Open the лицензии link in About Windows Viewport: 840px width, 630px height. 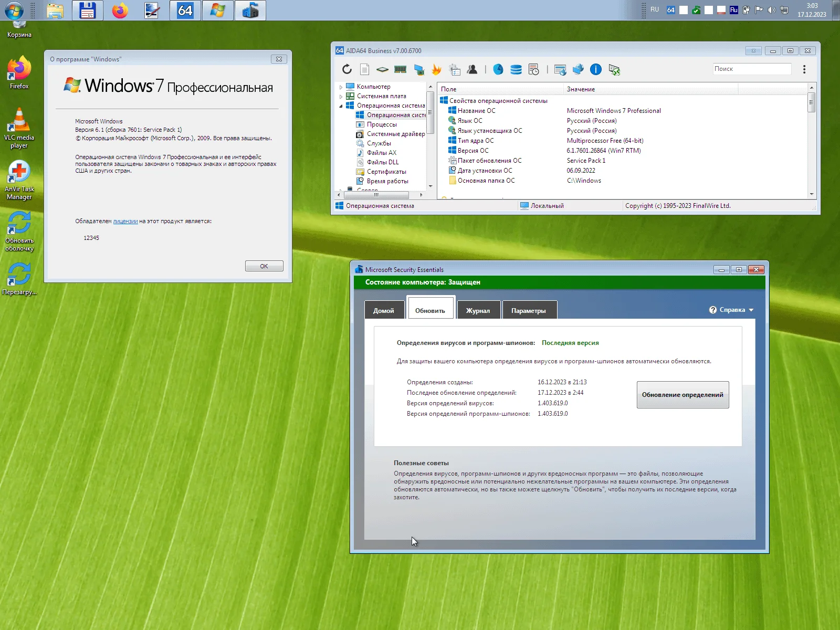click(125, 222)
